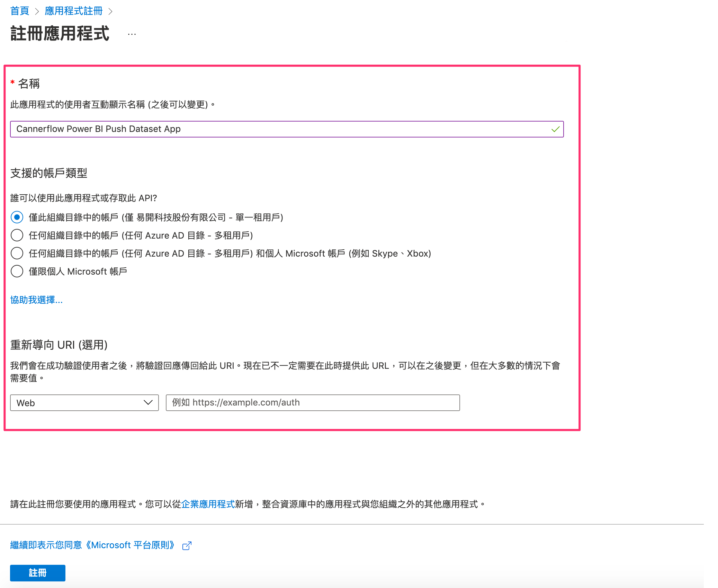The width and height of the screenshot is (718, 588).
Task: Expand the Web platform dropdown
Action: 84,403
